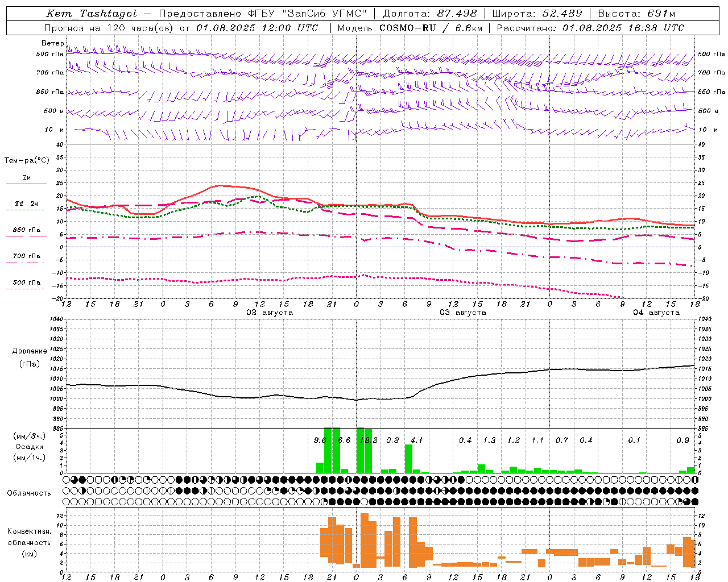Click the dotted 500 гПа temperature legend line
Viewport: 728px width, 582px height.
pyautogui.click(x=26, y=289)
